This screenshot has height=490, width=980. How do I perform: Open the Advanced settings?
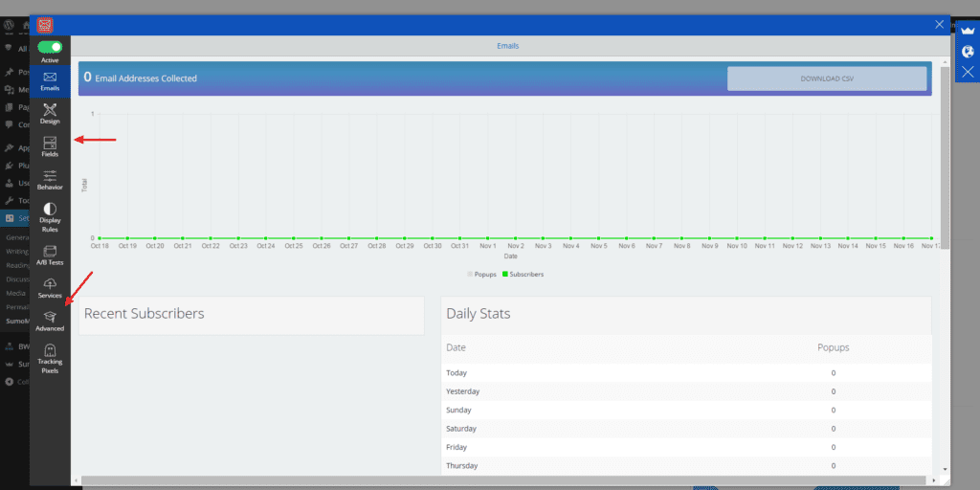tap(50, 322)
